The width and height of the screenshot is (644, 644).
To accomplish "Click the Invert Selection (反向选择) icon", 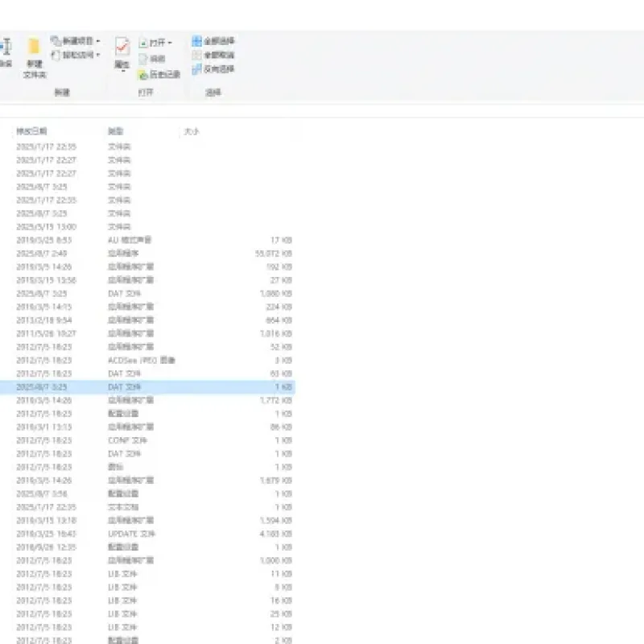I will tap(196, 69).
